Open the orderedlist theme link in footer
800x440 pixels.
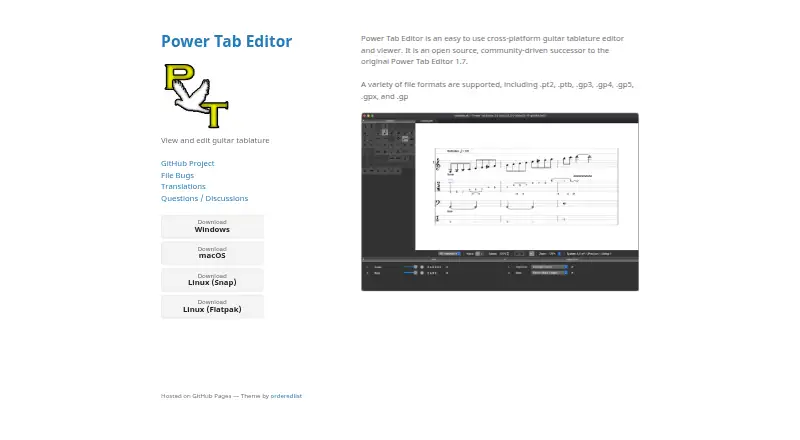point(286,396)
